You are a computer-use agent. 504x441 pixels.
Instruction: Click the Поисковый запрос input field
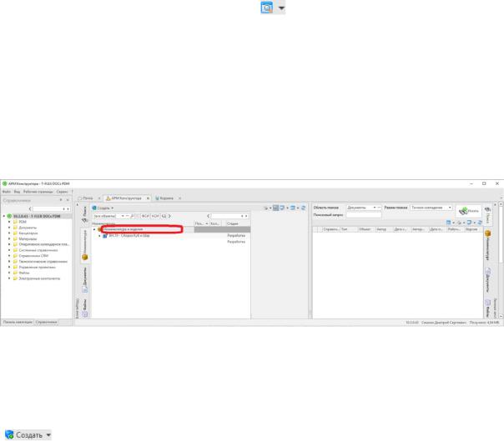click(364, 215)
